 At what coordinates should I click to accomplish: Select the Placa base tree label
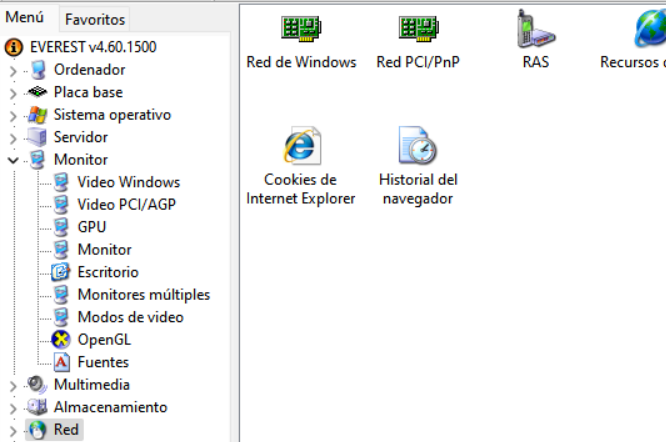tap(88, 92)
